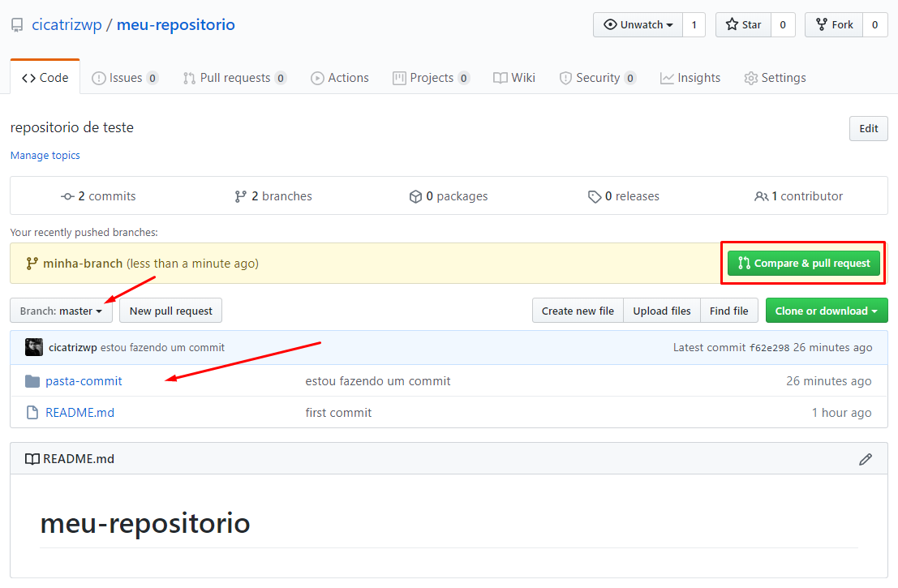The image size is (898, 588).
Task: Open latest commit hash f62e298
Action: (769, 348)
